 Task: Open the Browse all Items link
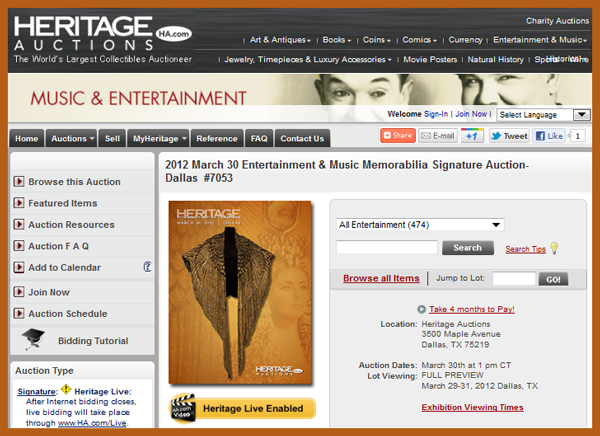pyautogui.click(x=381, y=278)
